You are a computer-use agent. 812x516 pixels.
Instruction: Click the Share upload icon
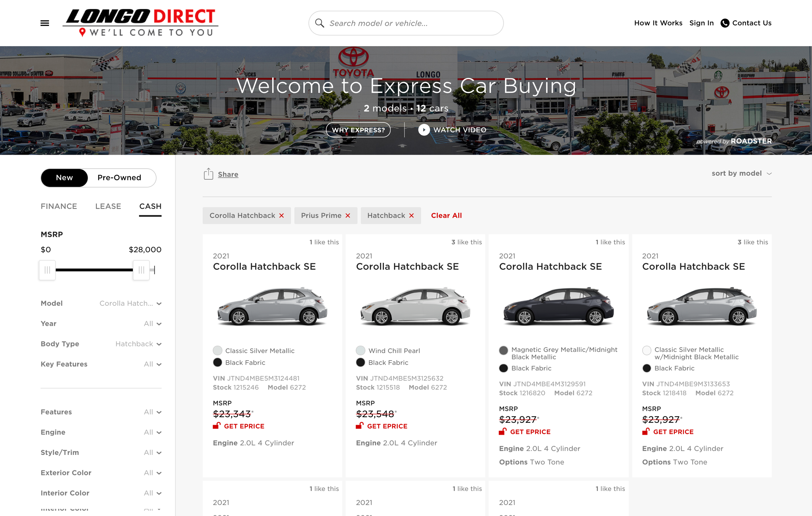[x=208, y=174]
